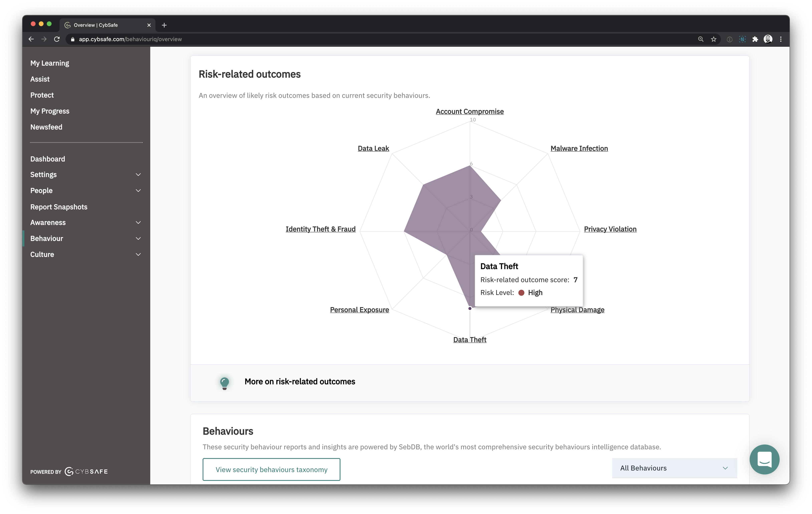Click the browser back arrow

coord(31,39)
